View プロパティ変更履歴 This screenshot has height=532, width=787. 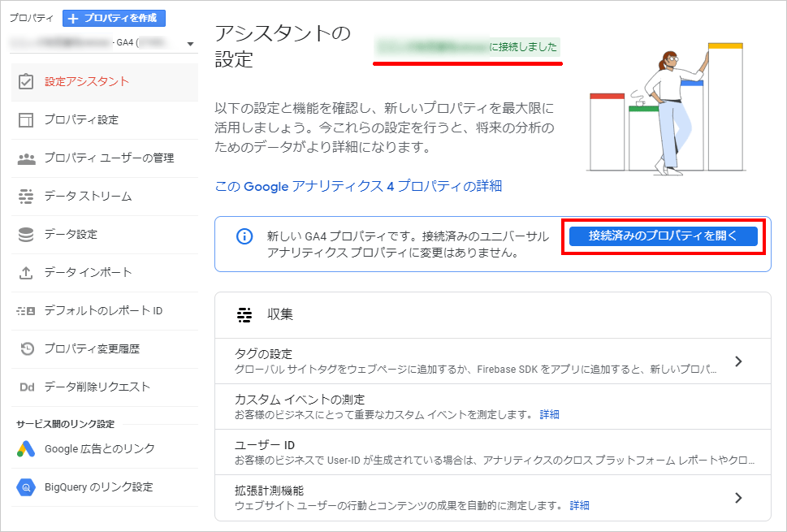pos(105,348)
